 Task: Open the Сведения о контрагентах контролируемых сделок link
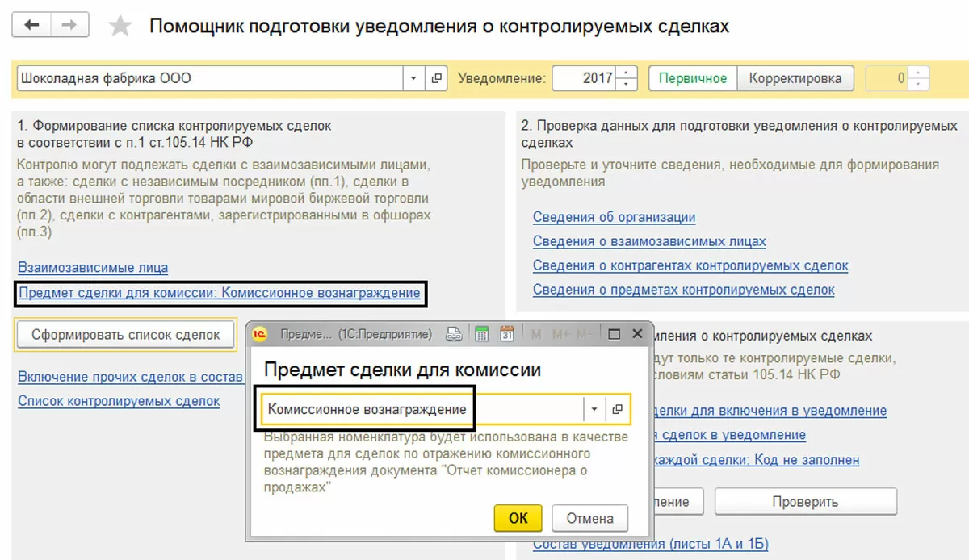coord(690,265)
